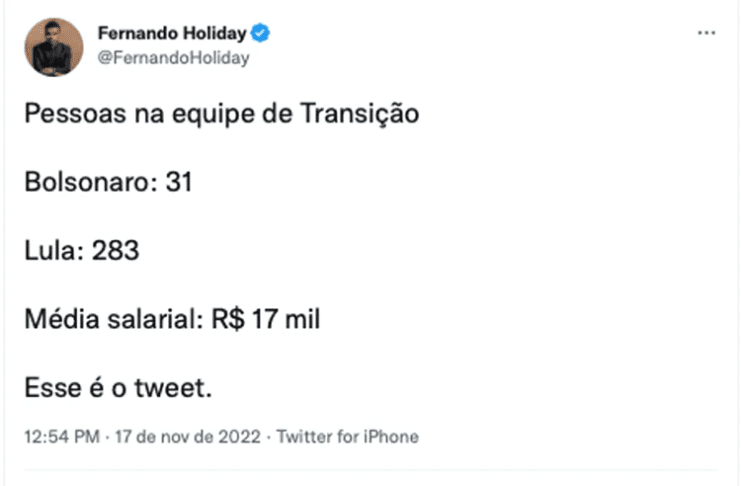Click the 'Média salarial' text
Screen dimensions: 741x486
114,319
